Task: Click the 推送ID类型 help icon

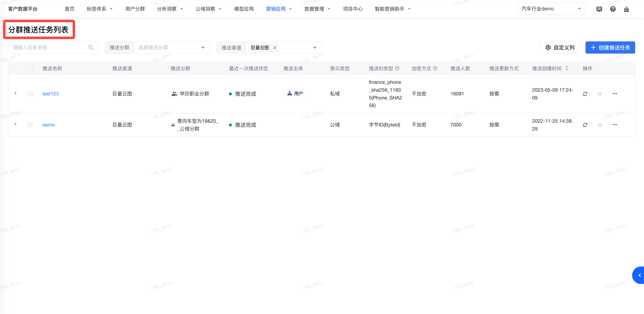Action: pos(397,68)
